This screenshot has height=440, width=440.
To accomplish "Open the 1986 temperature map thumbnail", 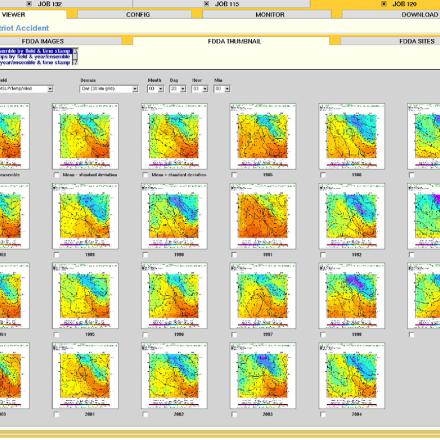I will (352, 136).
